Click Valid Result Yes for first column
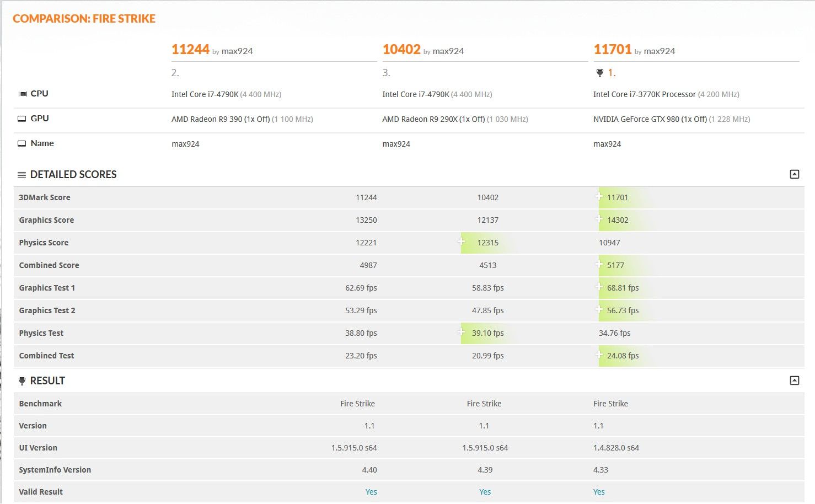The image size is (815, 504). coord(371,492)
